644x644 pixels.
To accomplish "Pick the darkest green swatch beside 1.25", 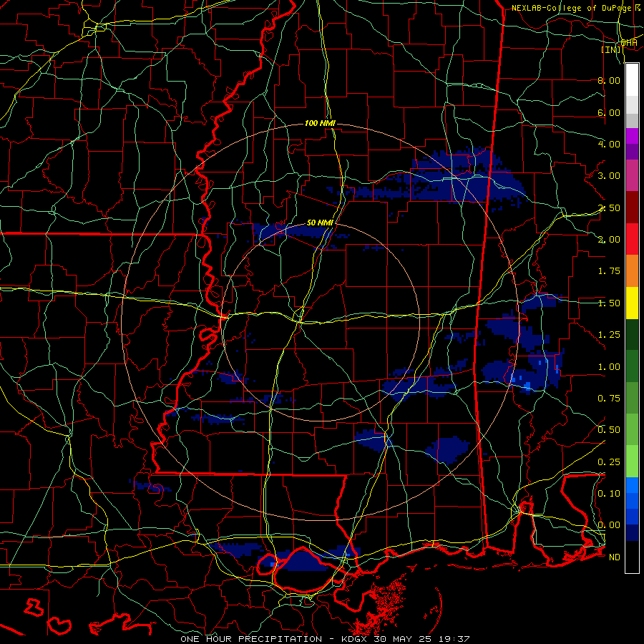I will [632, 335].
